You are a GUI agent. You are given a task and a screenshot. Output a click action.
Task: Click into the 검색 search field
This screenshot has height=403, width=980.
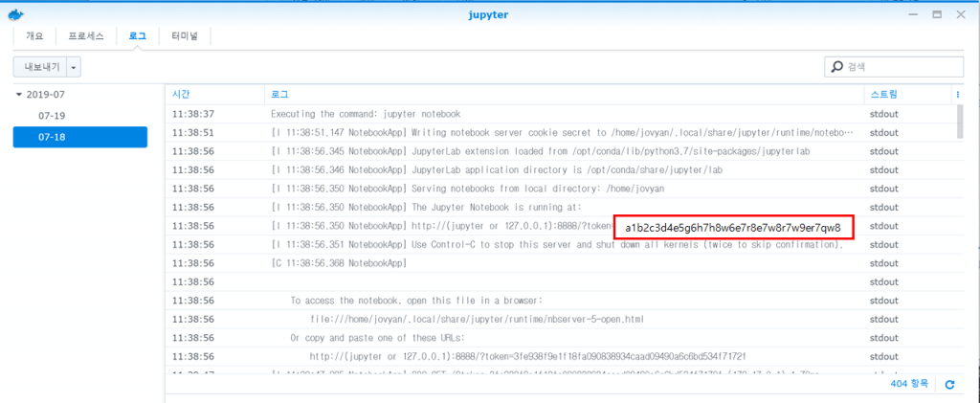[x=894, y=66]
